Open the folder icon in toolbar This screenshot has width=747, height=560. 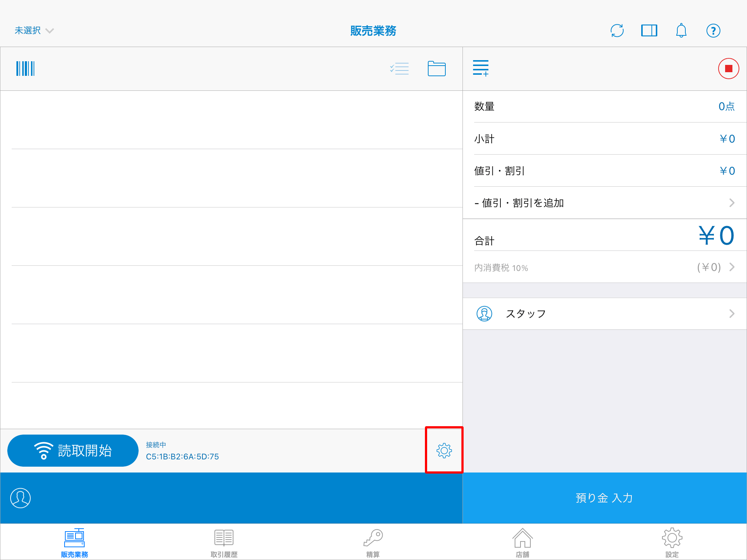coord(437,69)
